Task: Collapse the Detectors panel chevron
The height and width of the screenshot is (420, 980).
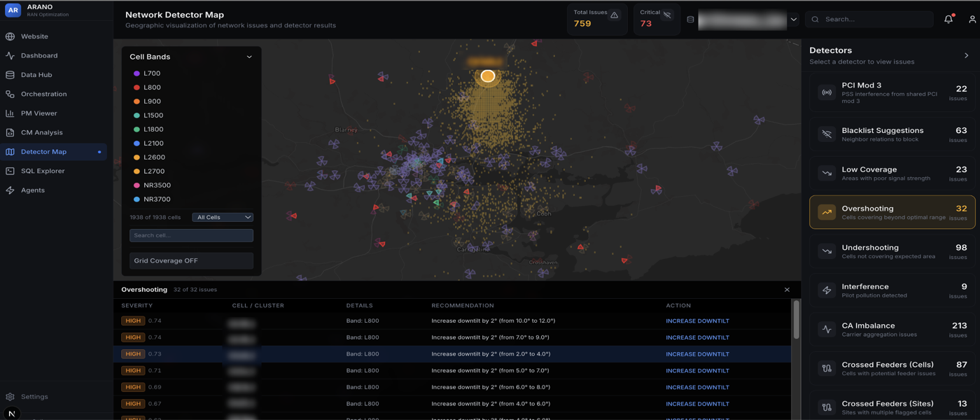Action: 967,56
